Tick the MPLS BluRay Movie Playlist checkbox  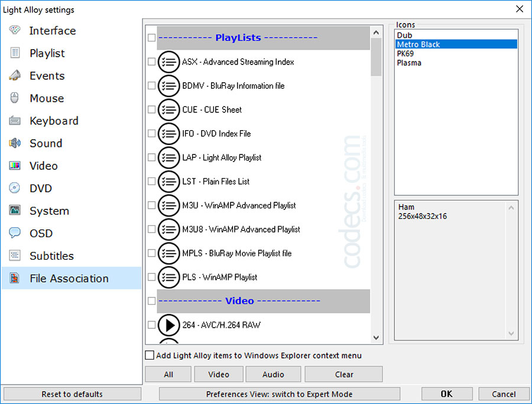152,253
